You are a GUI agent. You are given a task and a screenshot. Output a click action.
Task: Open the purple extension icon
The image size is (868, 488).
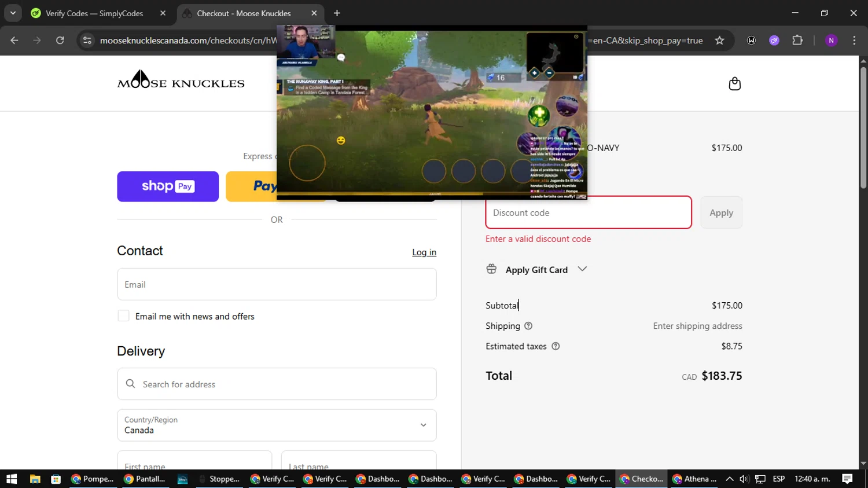[774, 41]
